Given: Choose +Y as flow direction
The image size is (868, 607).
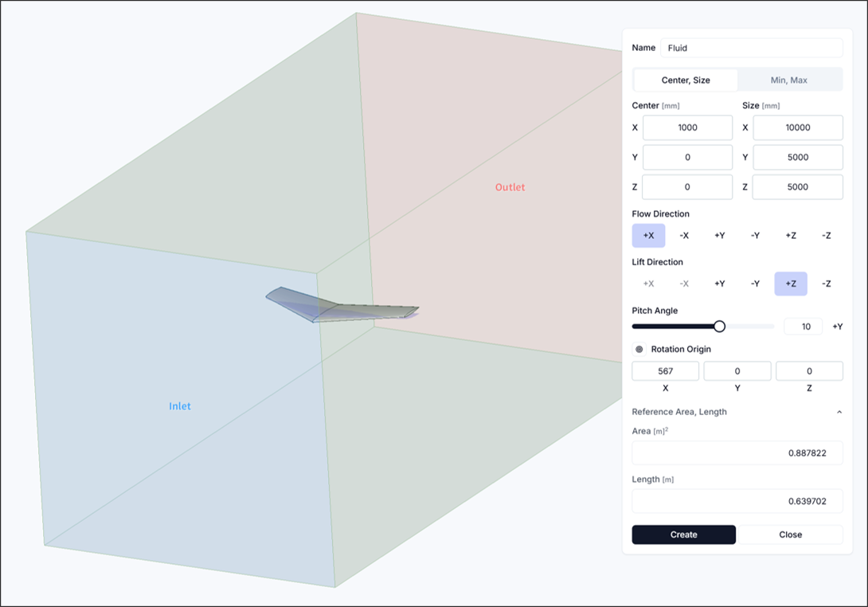Looking at the screenshot, I should (719, 236).
